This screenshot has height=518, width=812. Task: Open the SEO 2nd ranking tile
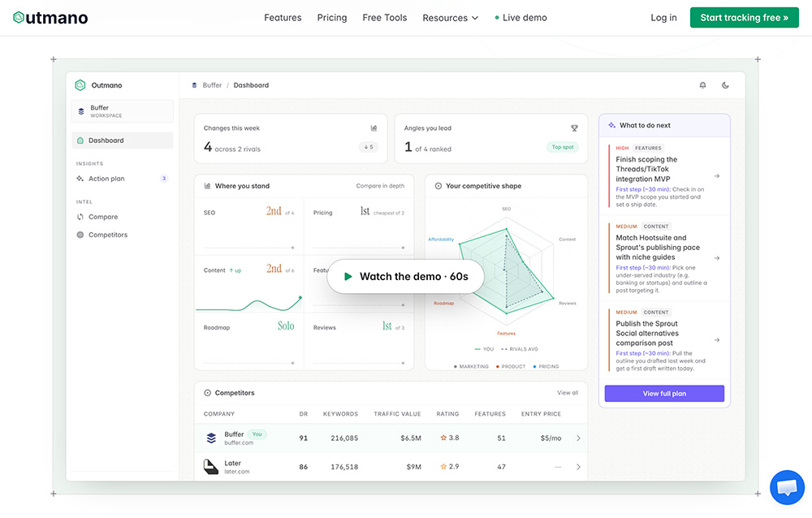(249, 227)
